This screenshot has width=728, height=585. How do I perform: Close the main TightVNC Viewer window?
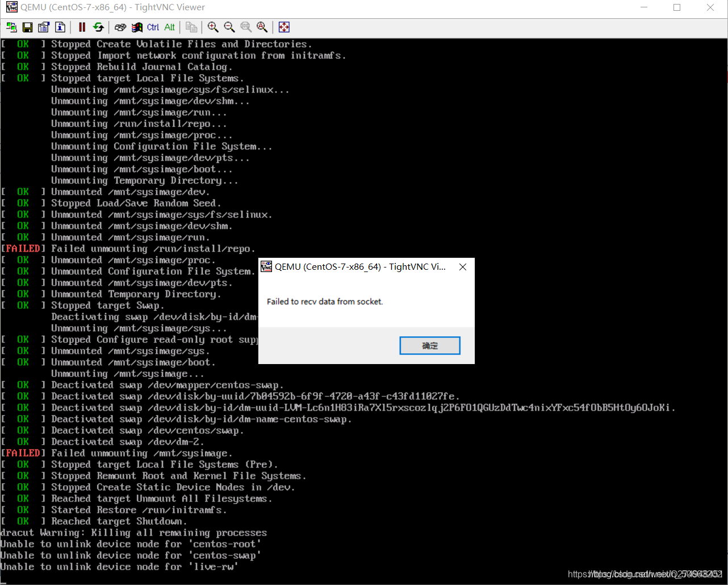(x=710, y=7)
